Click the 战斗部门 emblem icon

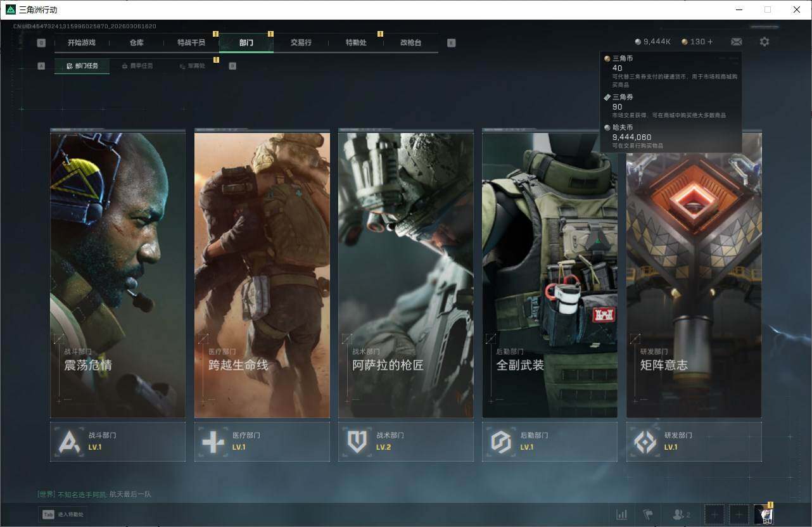pyautogui.click(x=69, y=441)
